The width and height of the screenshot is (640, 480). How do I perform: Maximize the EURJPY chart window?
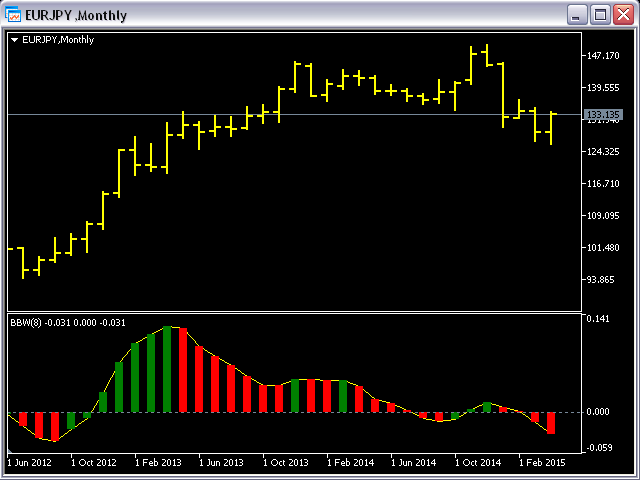coord(600,15)
